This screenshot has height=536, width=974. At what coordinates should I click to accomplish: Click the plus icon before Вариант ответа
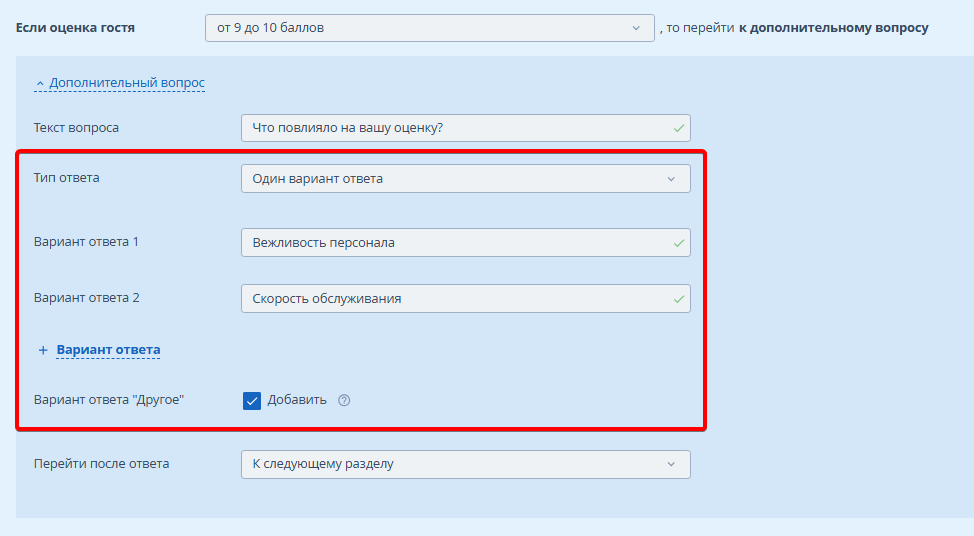pyautogui.click(x=43, y=350)
